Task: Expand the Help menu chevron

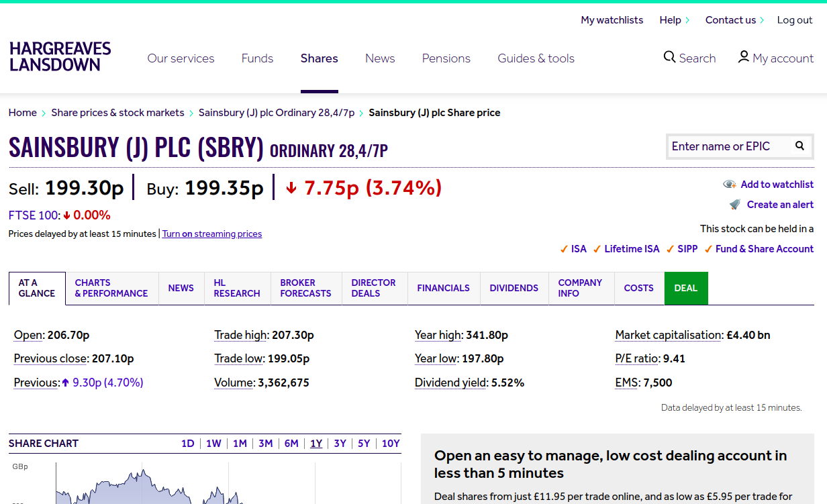Action: point(687,20)
